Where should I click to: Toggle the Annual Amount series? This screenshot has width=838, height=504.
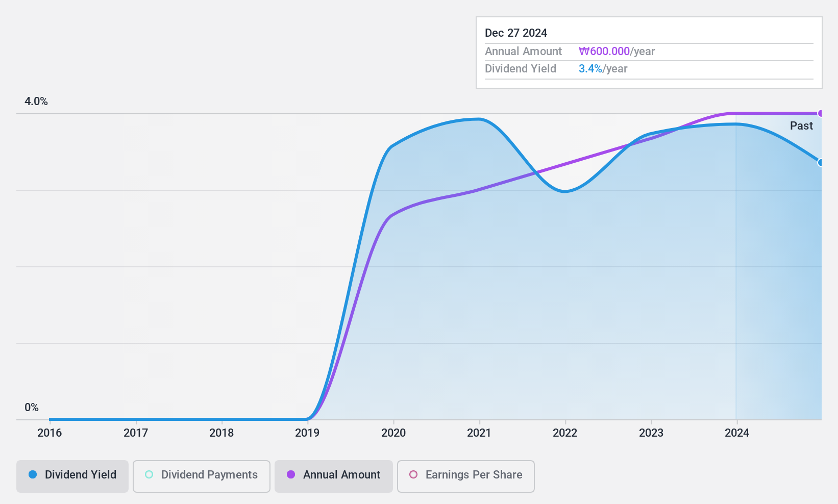point(334,476)
